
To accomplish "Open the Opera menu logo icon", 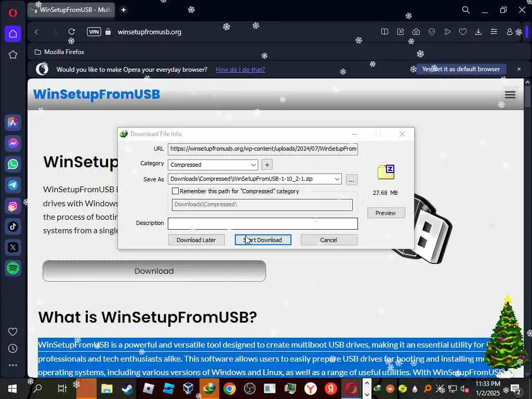I will [x=13, y=13].
